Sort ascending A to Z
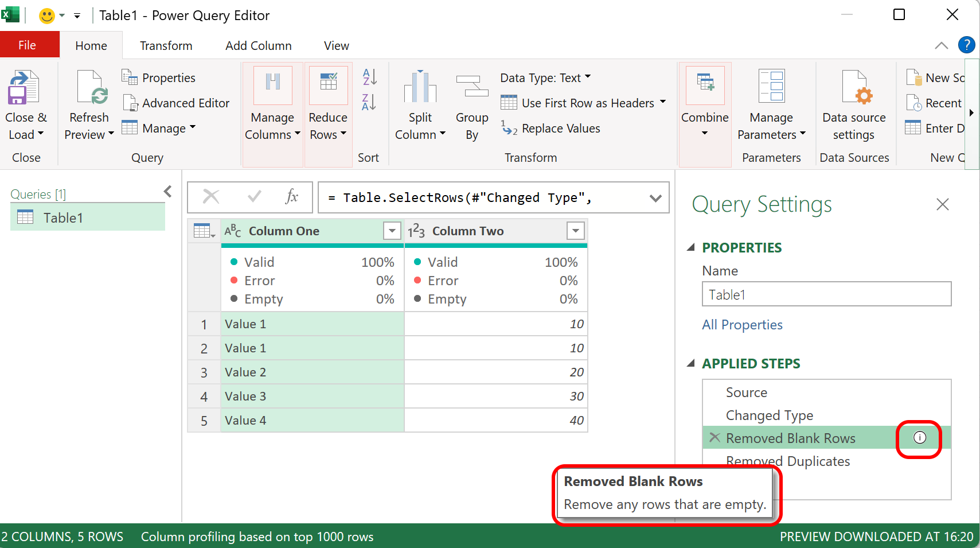Viewport: 980px width, 548px height. (369, 77)
